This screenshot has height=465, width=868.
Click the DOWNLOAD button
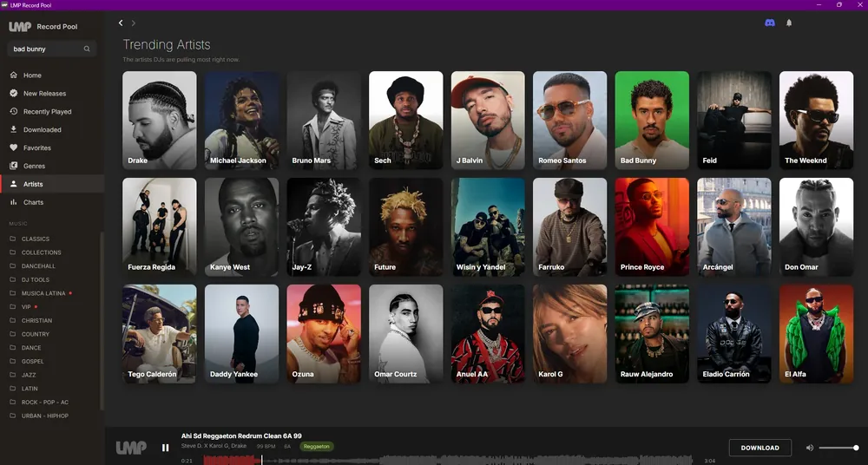[x=759, y=448]
